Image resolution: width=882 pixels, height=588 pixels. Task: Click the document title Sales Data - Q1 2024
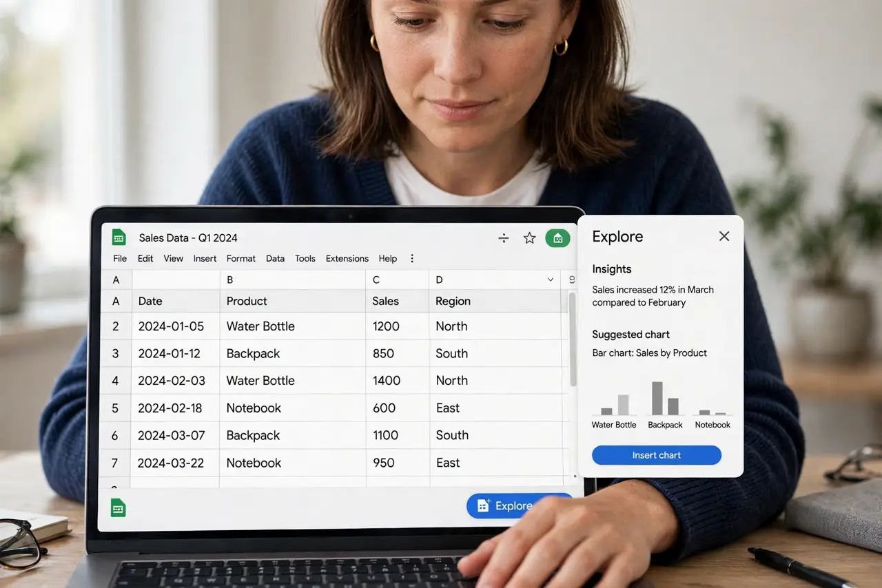188,238
